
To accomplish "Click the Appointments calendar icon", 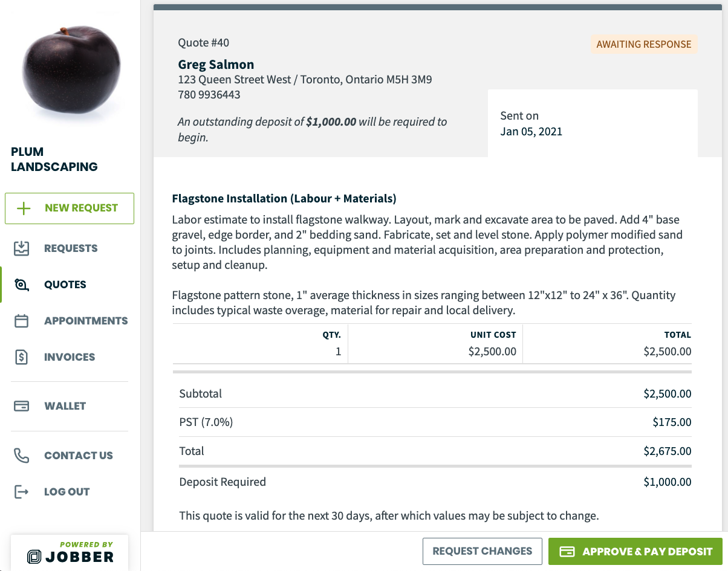I will [x=22, y=321].
